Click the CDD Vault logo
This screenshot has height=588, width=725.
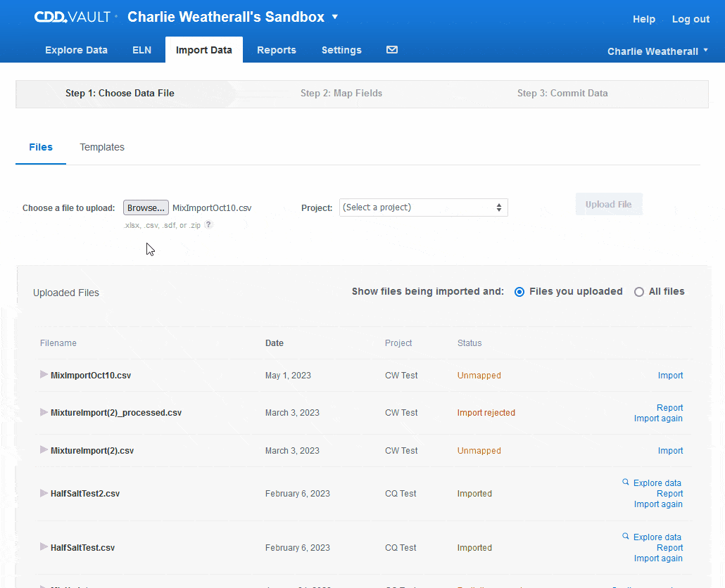pos(71,16)
